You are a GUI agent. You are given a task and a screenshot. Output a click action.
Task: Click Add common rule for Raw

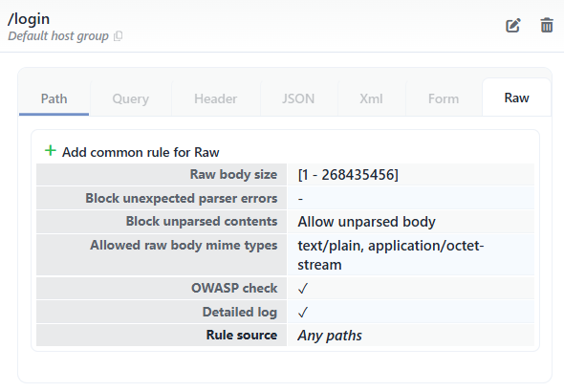click(x=141, y=152)
